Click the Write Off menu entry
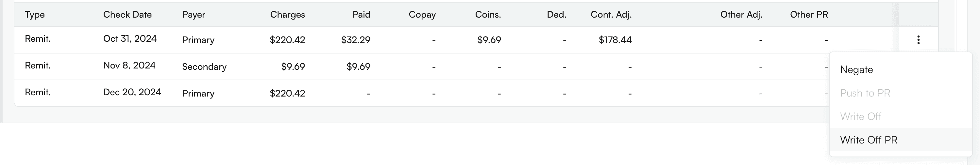 (x=861, y=116)
